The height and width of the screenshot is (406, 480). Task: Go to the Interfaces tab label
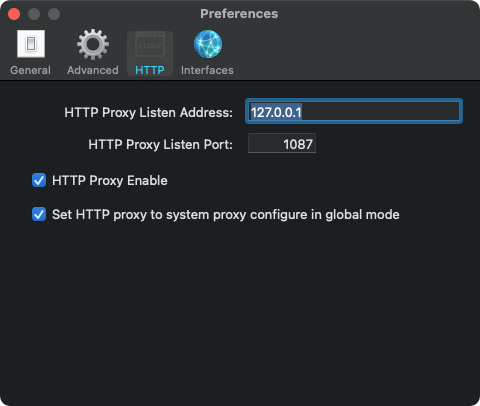207,70
